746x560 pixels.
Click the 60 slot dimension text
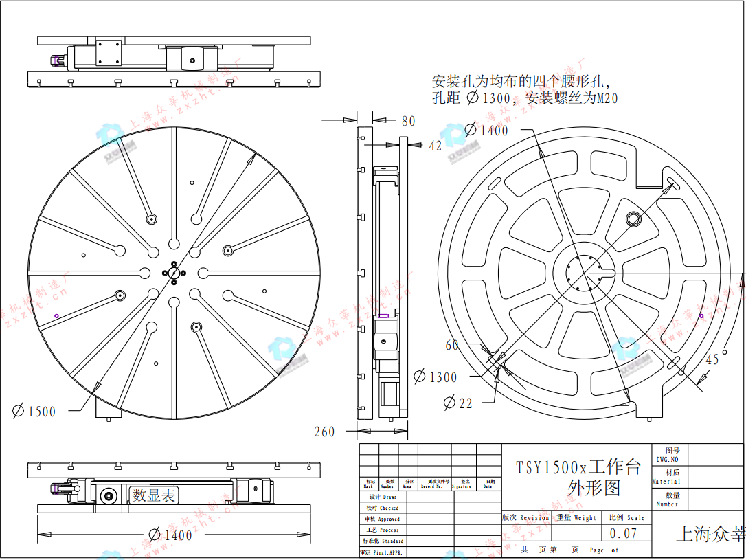coord(452,345)
